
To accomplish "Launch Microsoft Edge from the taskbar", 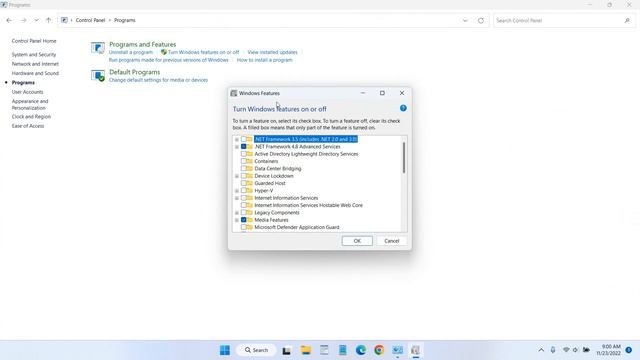I will point(361,350).
